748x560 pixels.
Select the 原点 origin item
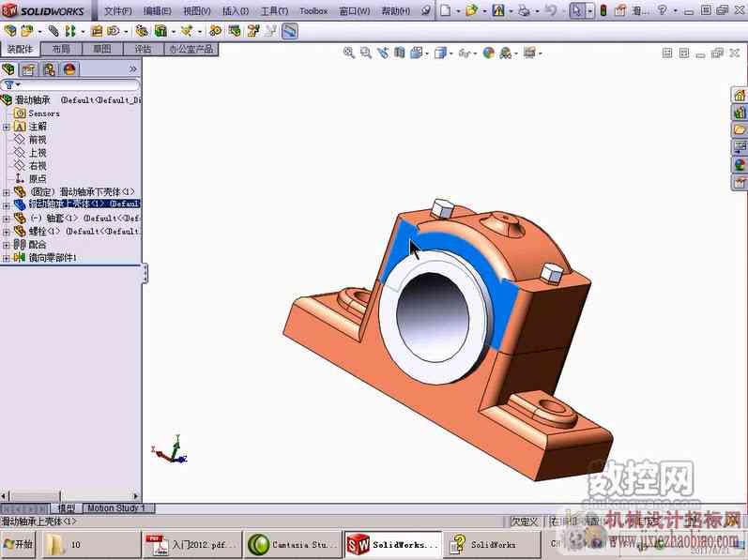pos(38,179)
